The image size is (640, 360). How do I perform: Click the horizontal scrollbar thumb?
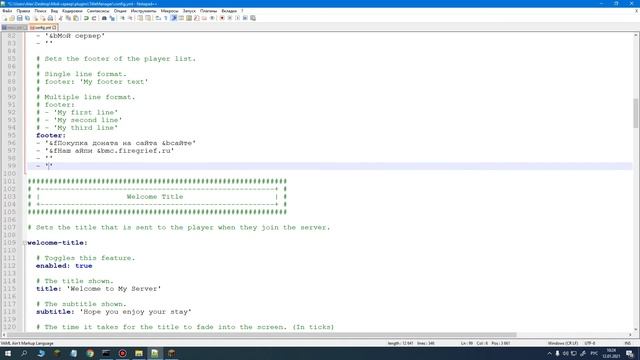(262, 335)
